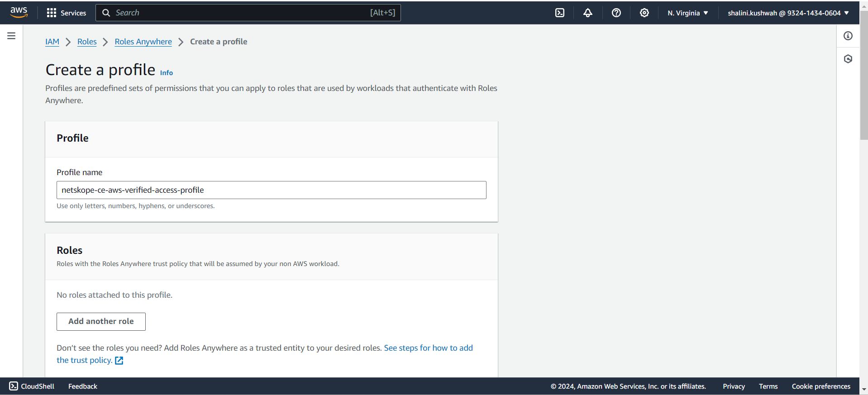Screen dimensions: 868x395
Task: Click 'No roles attached to this profile.' text
Action: pyautogui.click(x=114, y=295)
